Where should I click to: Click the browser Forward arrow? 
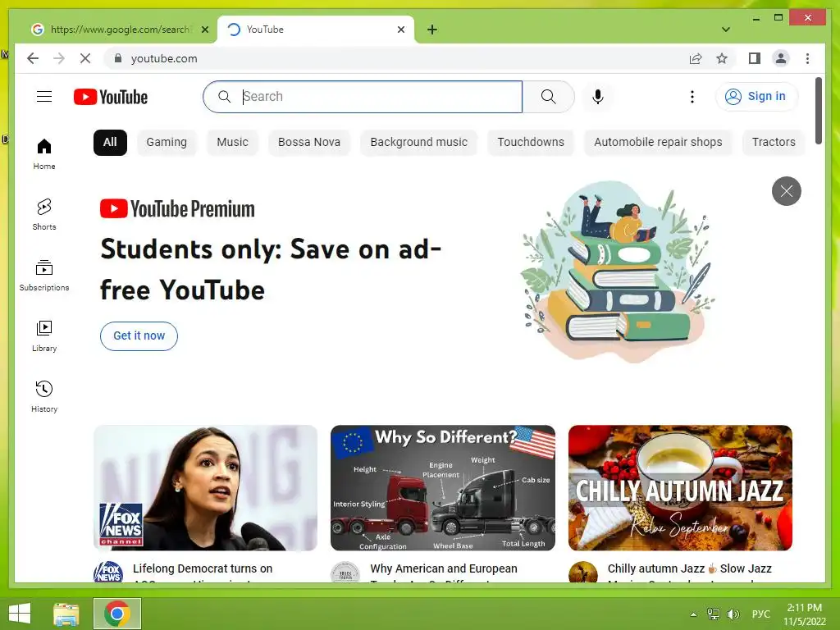click(59, 58)
